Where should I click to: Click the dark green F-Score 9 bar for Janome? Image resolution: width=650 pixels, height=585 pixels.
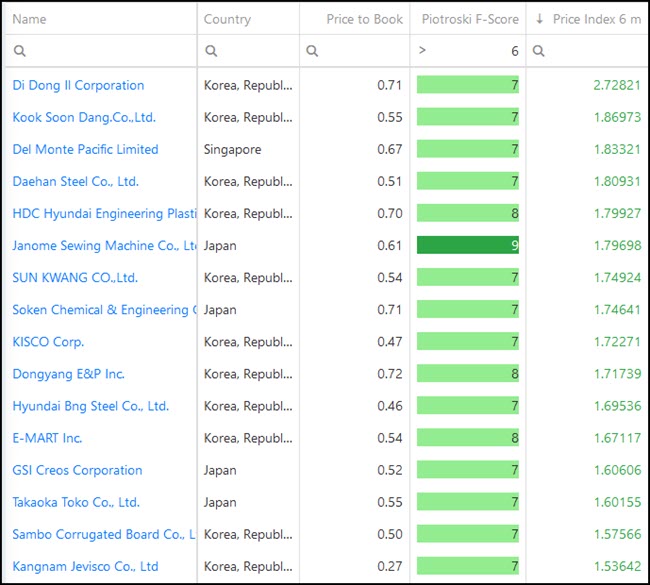[x=468, y=245]
